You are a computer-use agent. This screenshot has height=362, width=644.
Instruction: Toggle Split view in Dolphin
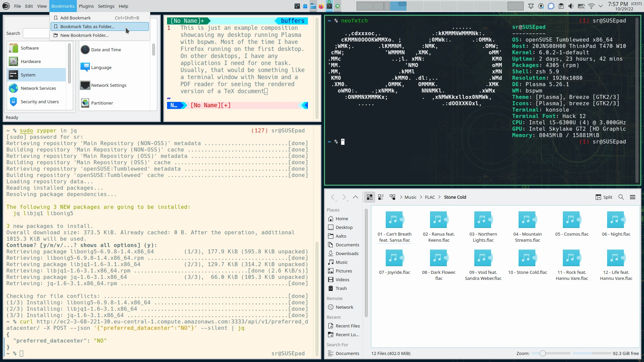(x=604, y=197)
